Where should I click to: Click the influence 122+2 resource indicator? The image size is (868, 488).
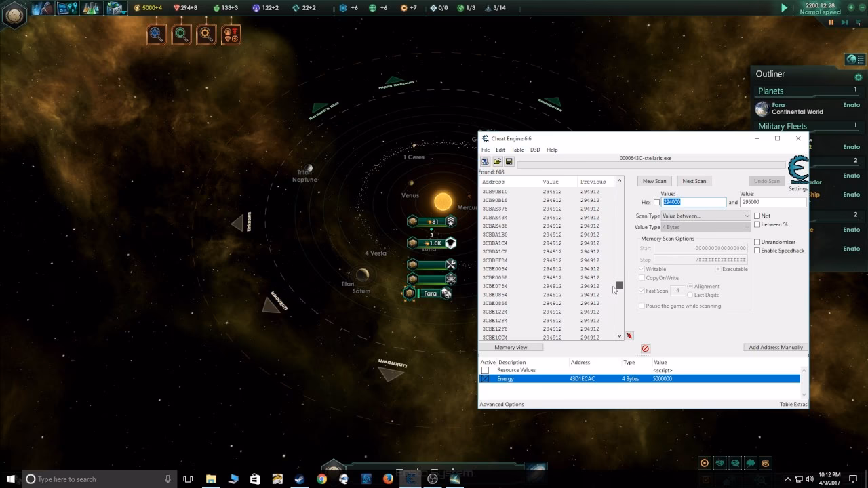coord(265,8)
